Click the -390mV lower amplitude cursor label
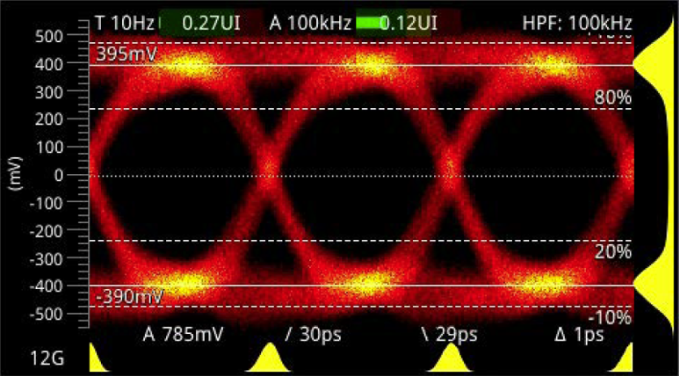 coord(129,297)
